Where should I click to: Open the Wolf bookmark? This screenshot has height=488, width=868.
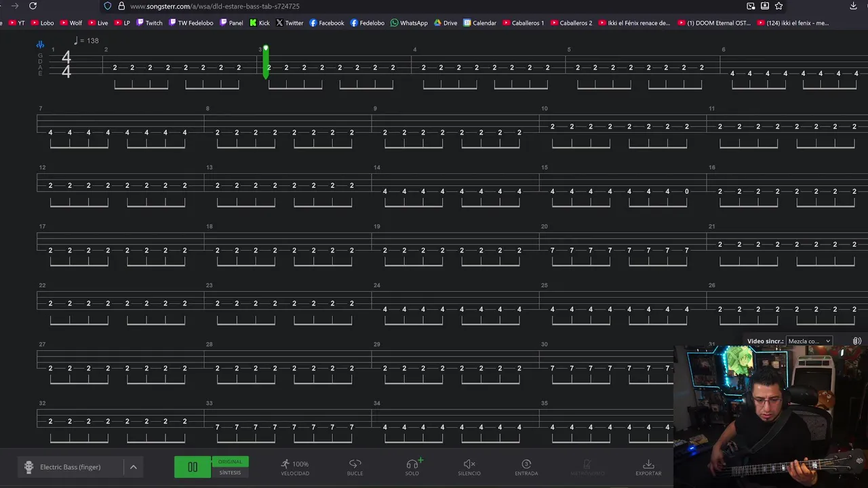(71, 23)
